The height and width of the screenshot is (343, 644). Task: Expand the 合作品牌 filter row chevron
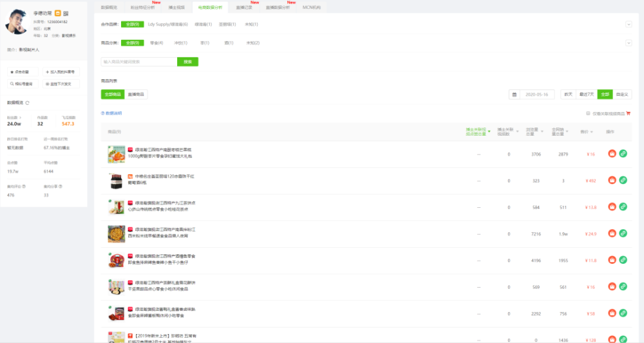629,24
